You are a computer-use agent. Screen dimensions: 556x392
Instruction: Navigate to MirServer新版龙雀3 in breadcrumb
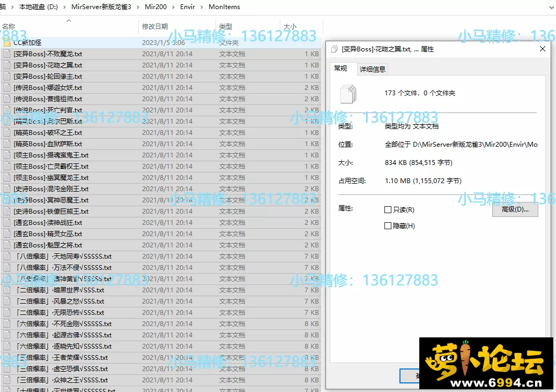click(x=101, y=7)
